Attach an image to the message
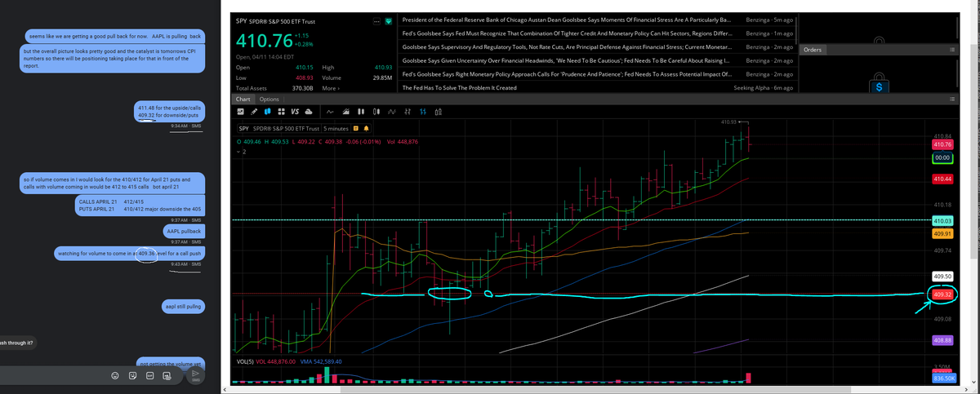 tap(167, 375)
